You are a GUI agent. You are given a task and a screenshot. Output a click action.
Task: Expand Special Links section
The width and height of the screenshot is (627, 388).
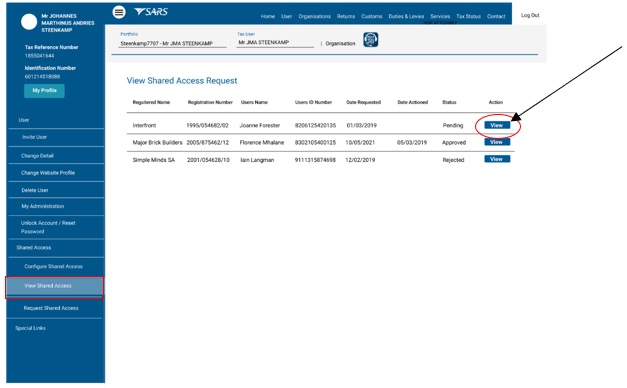pyautogui.click(x=30, y=328)
